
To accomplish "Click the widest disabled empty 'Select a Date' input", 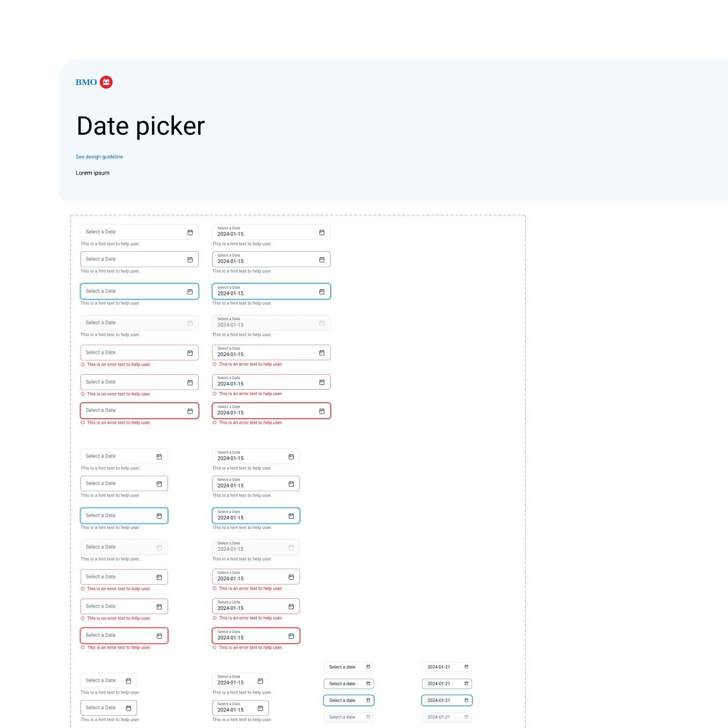I will click(x=140, y=323).
